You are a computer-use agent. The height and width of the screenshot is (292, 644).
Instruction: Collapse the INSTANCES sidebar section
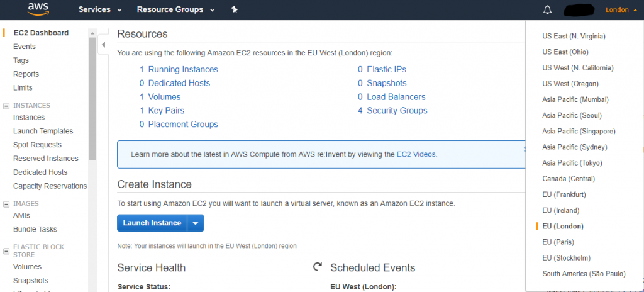[6, 106]
